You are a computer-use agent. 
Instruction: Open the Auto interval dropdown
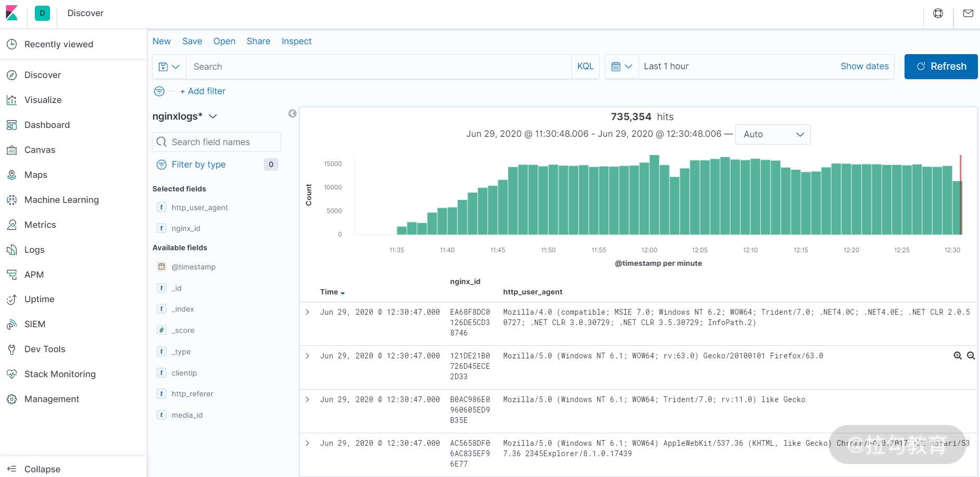pos(773,134)
